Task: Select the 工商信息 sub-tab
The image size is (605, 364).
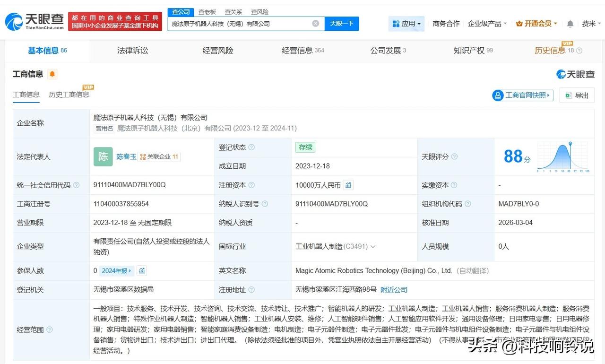Action: click(x=26, y=95)
